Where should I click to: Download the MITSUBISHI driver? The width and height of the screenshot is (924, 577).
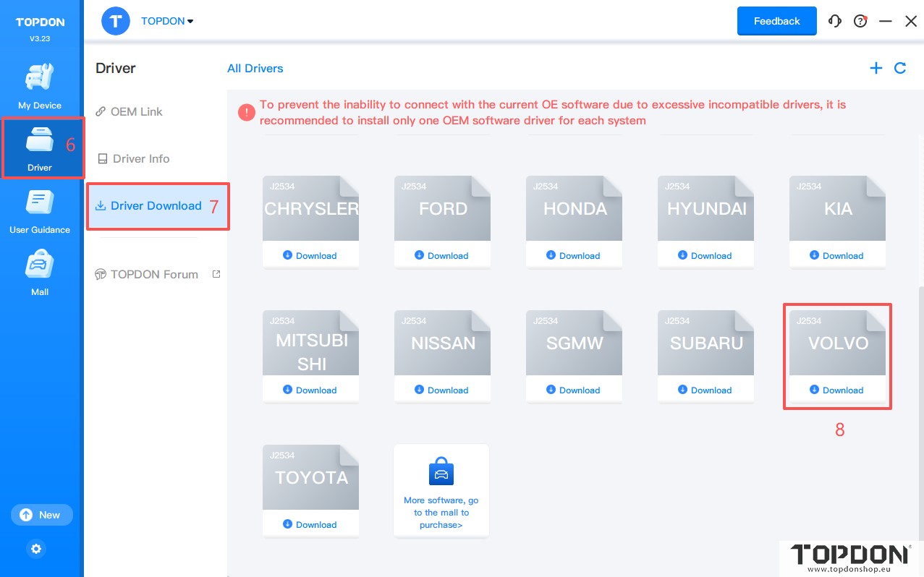(x=310, y=390)
